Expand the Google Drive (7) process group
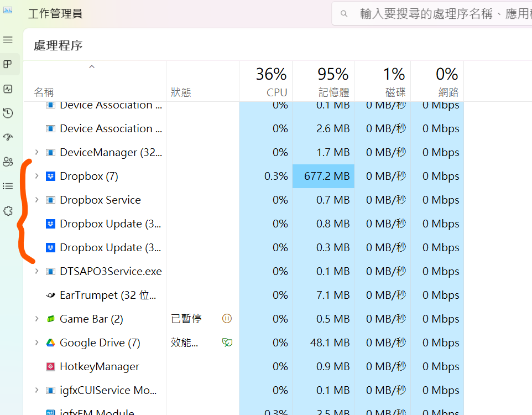This screenshot has width=532, height=415. coord(36,343)
